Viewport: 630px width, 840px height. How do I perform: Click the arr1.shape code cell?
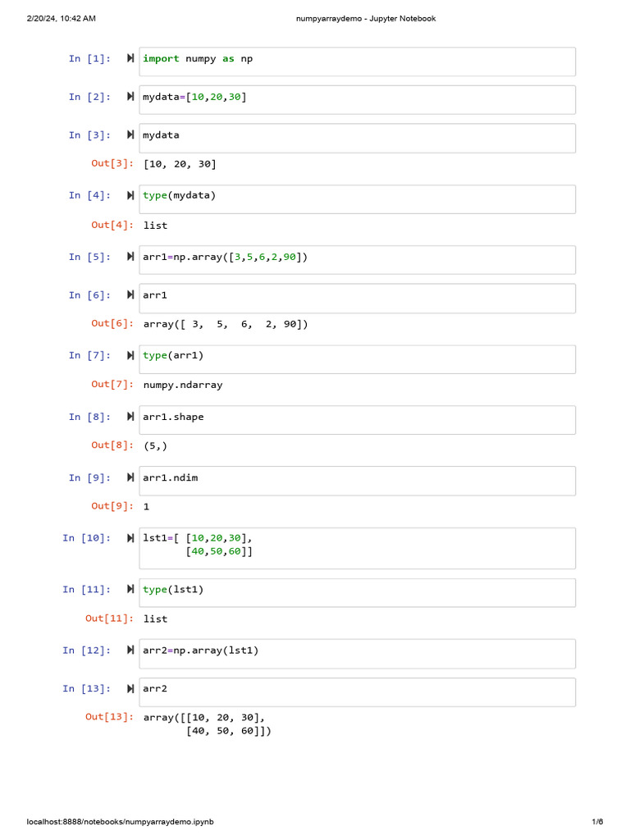(x=358, y=420)
